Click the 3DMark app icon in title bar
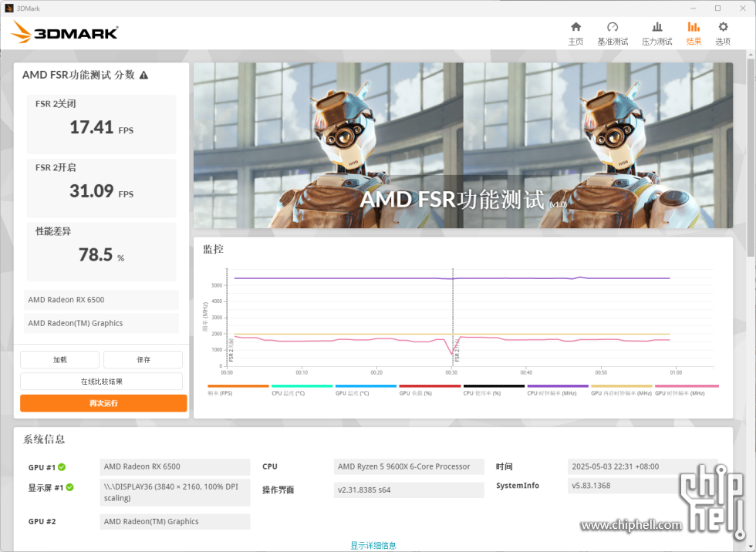 [x=8, y=8]
